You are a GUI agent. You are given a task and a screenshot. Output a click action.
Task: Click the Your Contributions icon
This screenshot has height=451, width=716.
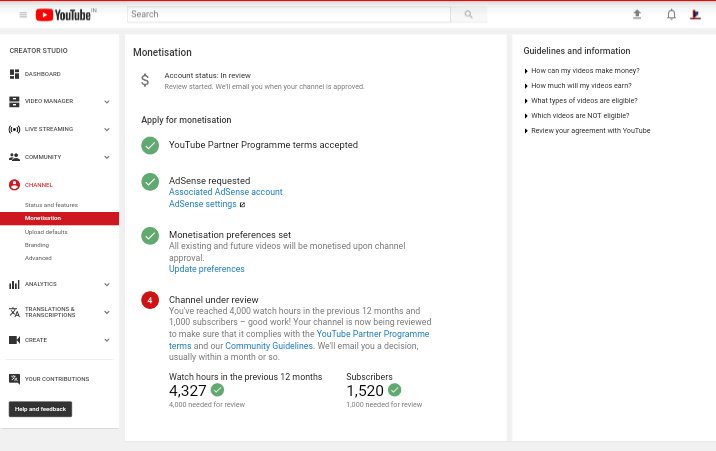pyautogui.click(x=15, y=379)
